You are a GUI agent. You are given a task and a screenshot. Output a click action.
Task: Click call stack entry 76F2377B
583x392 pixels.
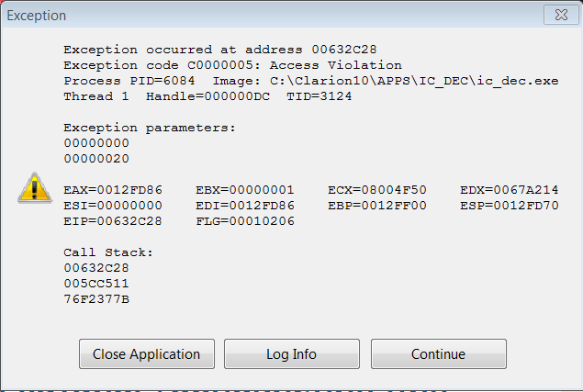(x=96, y=299)
